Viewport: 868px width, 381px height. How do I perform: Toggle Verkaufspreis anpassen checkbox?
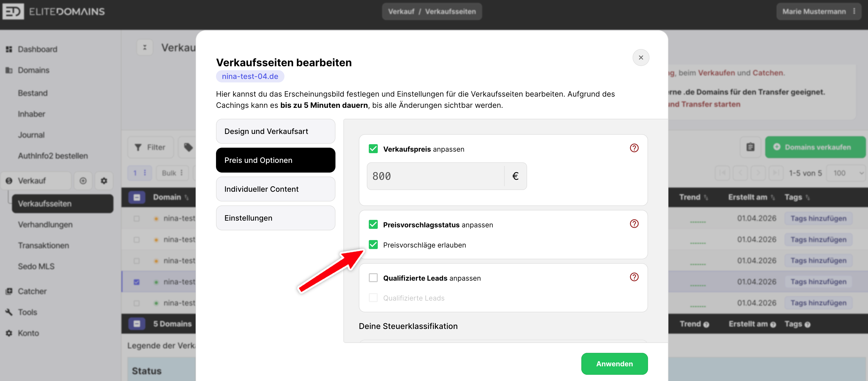coord(373,149)
